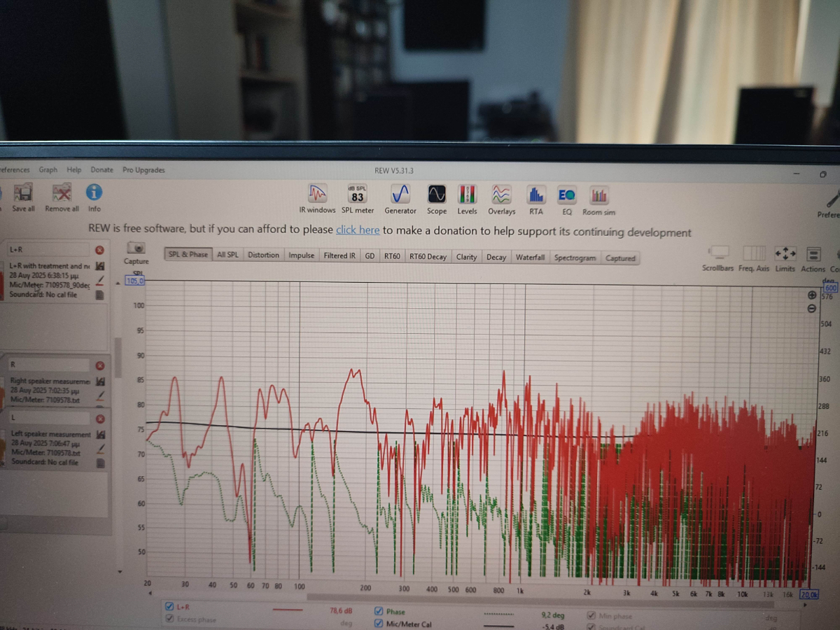Screen dimensions: 840x630
Task: Open the Overlays window
Action: (x=501, y=196)
